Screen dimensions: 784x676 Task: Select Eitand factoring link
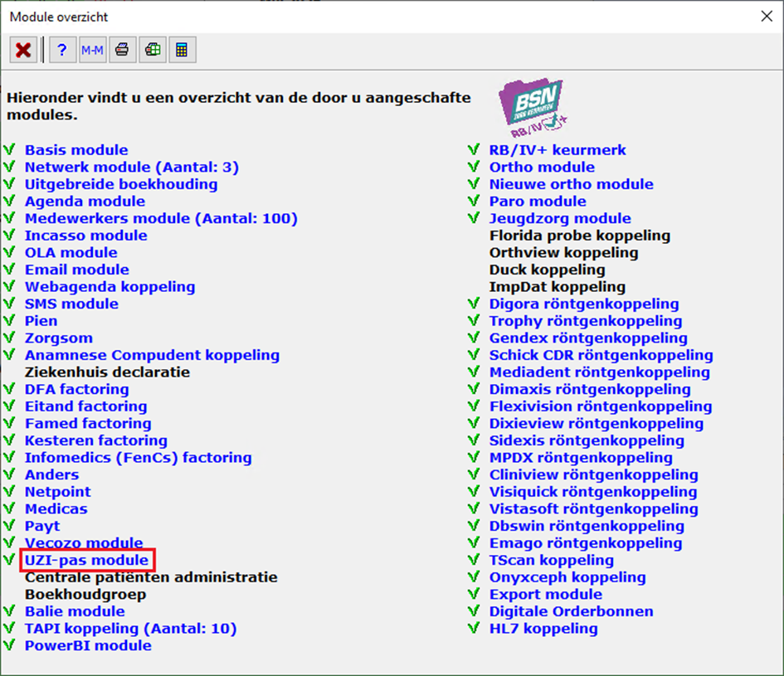point(86,406)
